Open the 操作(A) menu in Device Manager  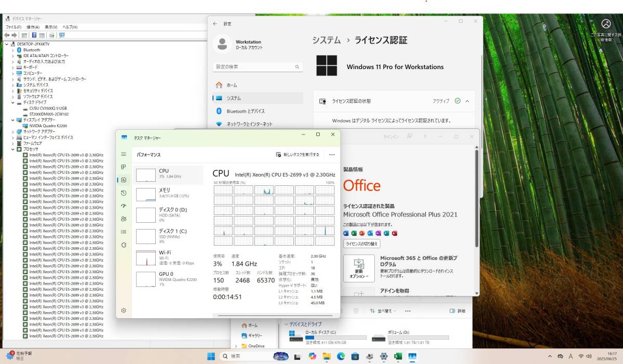[33, 27]
